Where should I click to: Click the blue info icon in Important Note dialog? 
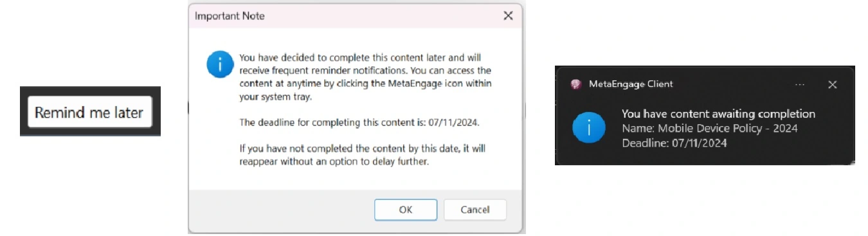click(x=219, y=64)
